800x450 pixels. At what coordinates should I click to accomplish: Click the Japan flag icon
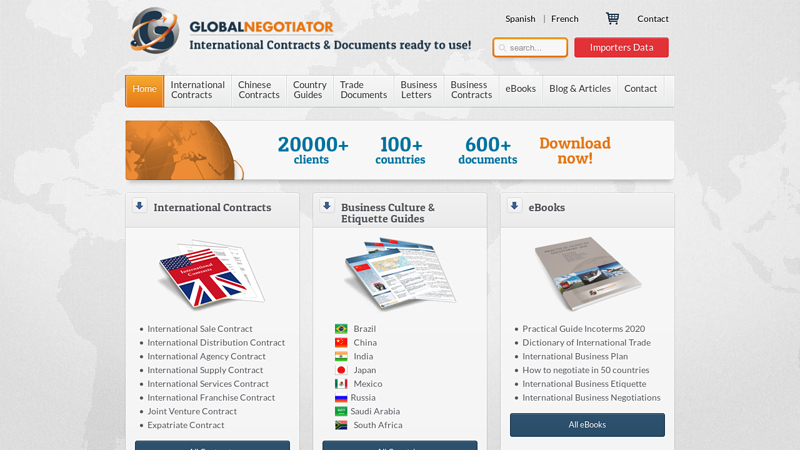pos(341,370)
